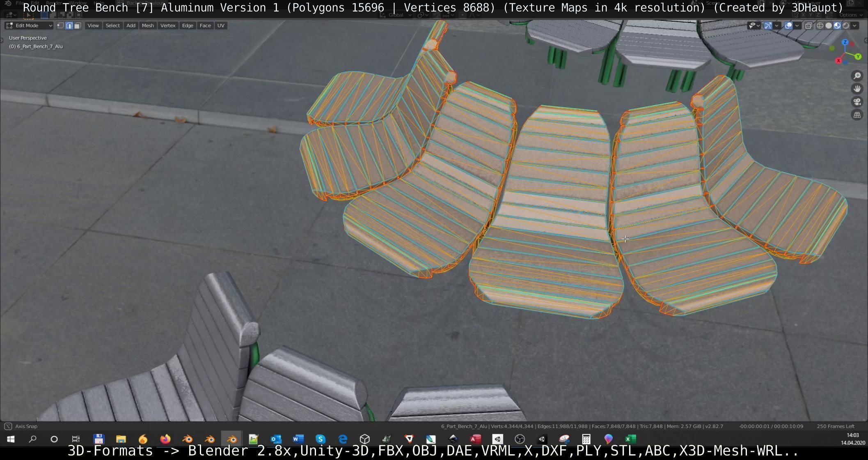Expand the overlays options dropdown arrow
The height and width of the screenshot is (460, 868).
[x=797, y=25]
